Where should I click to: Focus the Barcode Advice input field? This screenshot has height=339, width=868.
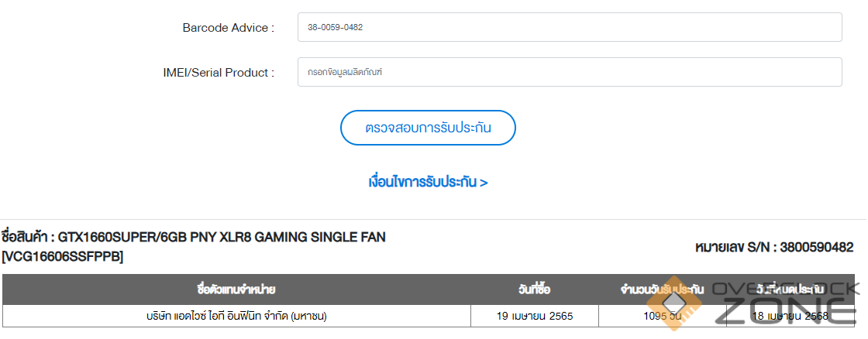point(569,27)
